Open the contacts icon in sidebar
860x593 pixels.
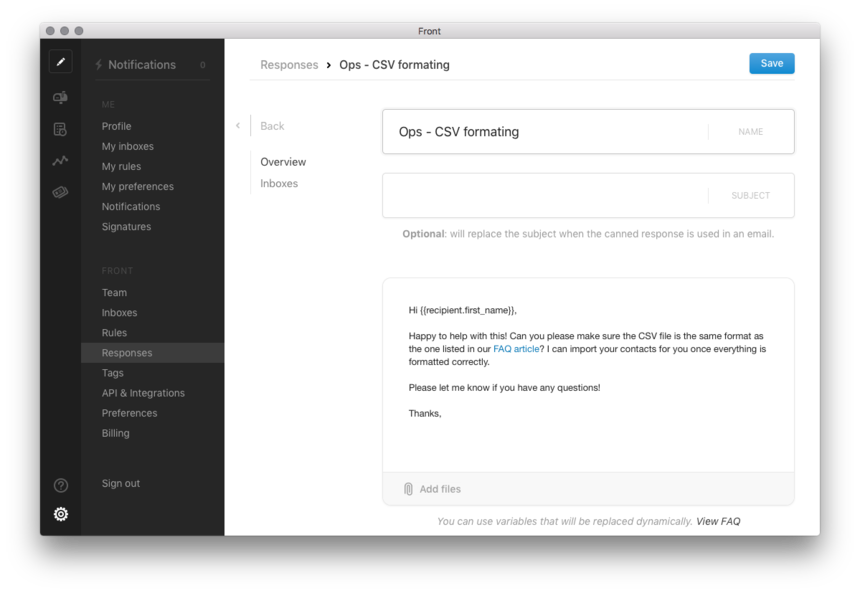[60, 129]
